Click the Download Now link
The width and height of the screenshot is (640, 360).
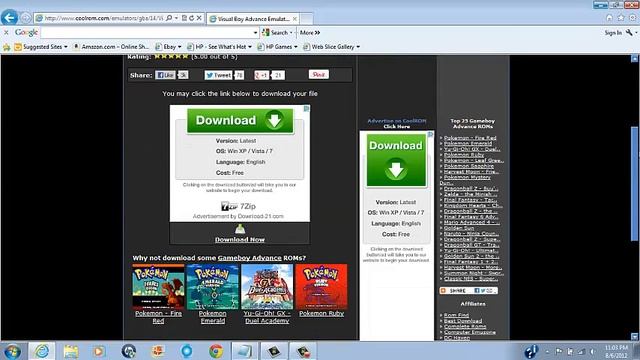(240, 240)
